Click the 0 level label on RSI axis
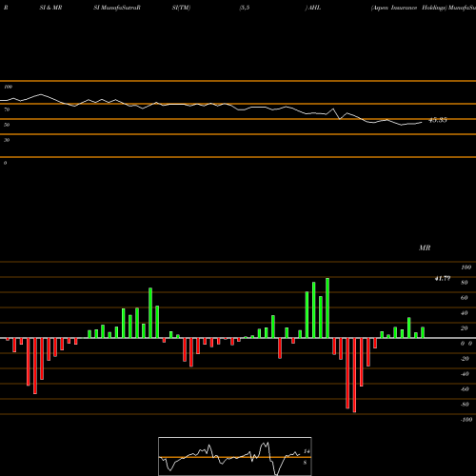This screenshot has width=476, height=476. 5,163
